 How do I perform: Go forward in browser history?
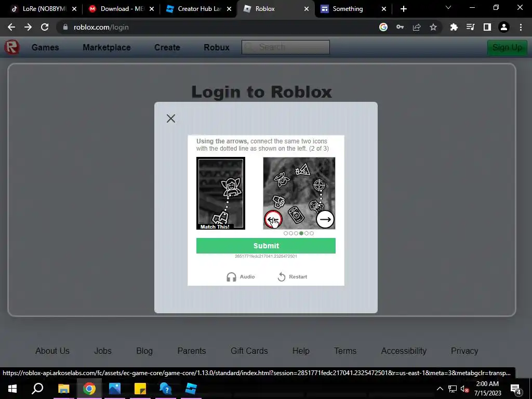tap(28, 27)
